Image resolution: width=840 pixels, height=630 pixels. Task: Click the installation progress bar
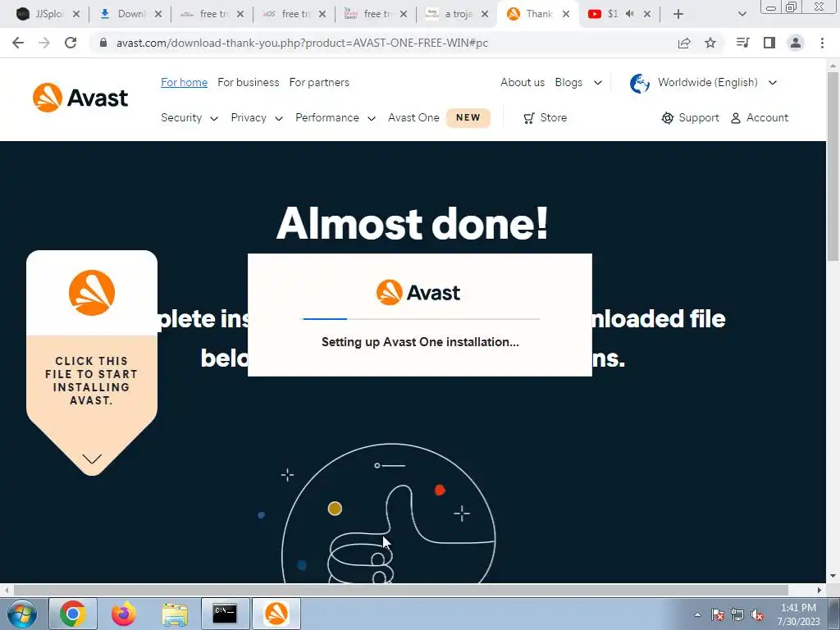pos(422,319)
